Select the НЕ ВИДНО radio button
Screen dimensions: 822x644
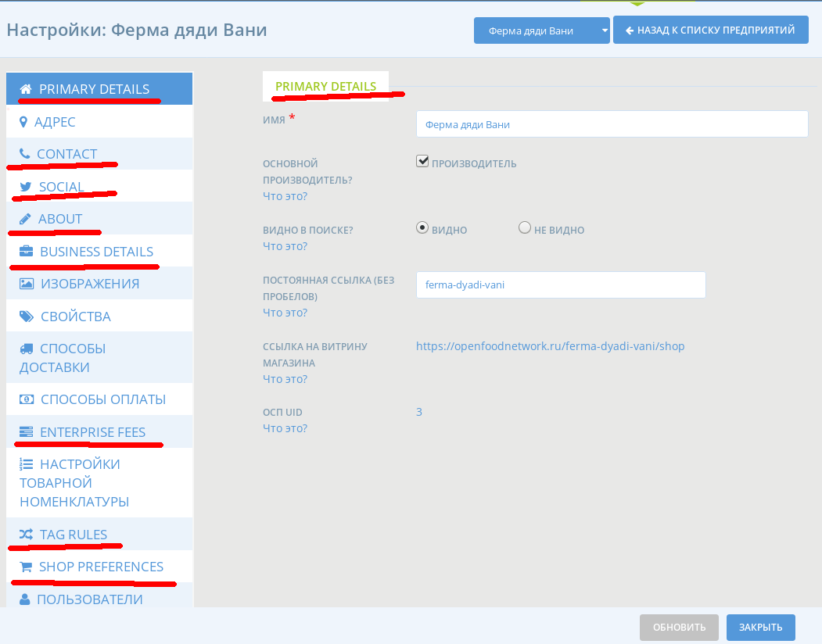click(x=524, y=227)
